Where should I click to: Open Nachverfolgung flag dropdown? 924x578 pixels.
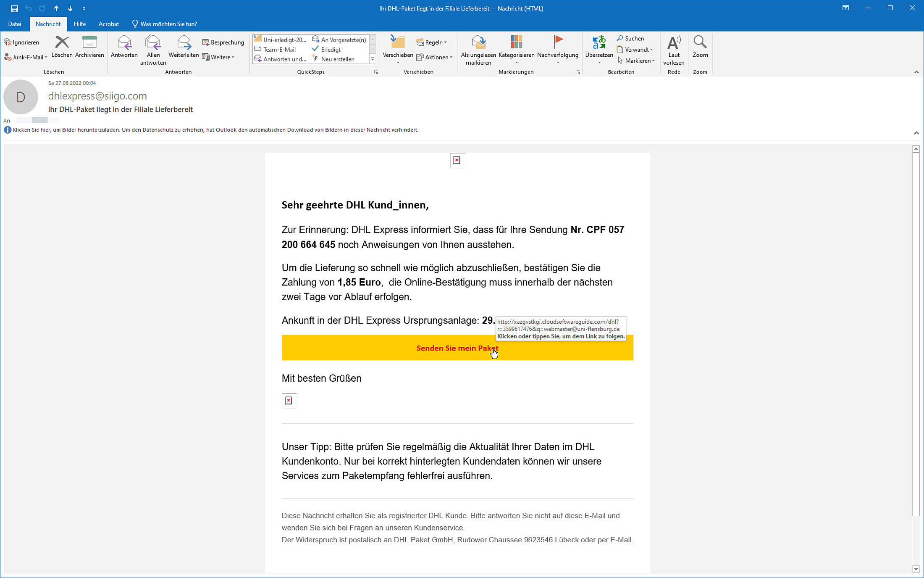point(558,62)
